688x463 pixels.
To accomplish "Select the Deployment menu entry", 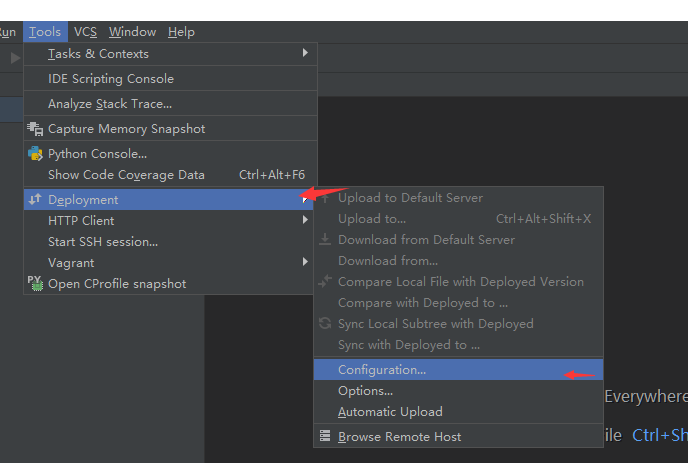I will click(x=169, y=200).
